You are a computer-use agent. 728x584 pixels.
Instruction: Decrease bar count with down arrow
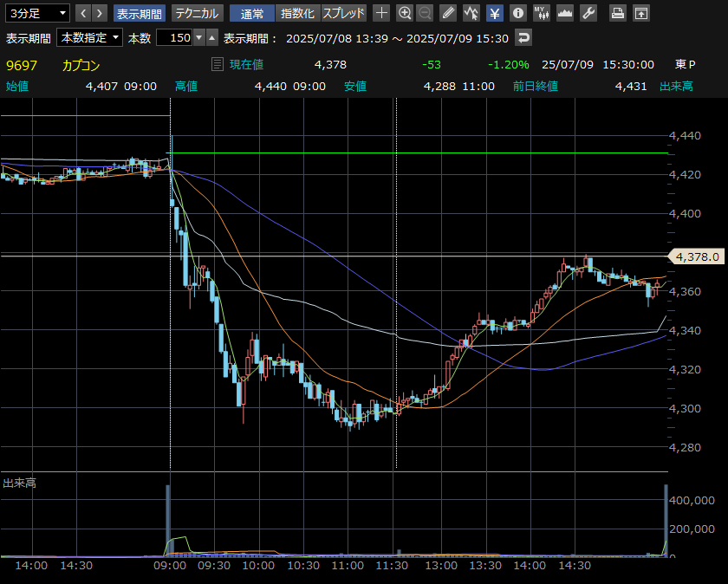click(x=199, y=38)
